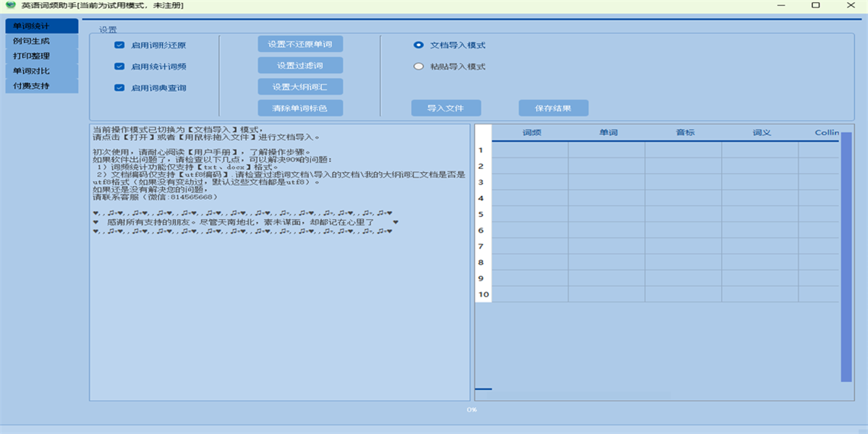
Task: Select row header 6 in the table
Action: pyautogui.click(x=483, y=230)
